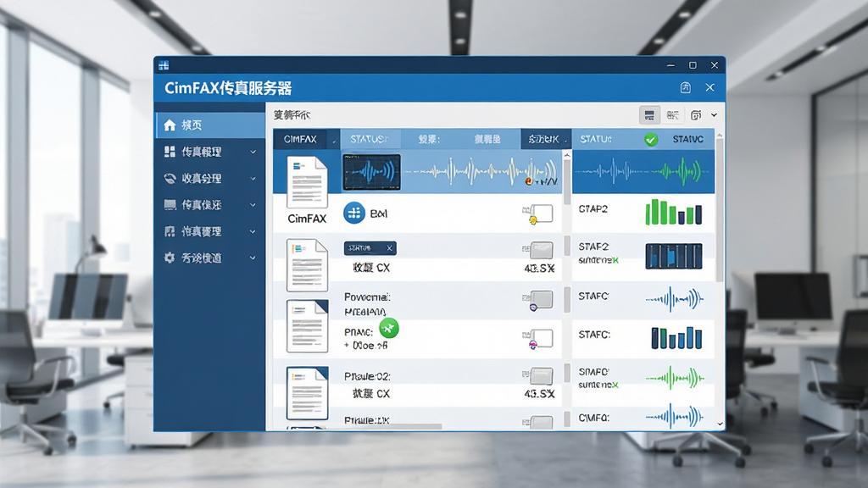The width and height of the screenshot is (868, 488).
Task: Open the dropdown arrow on the dark UK tab
Action: [x=565, y=141]
